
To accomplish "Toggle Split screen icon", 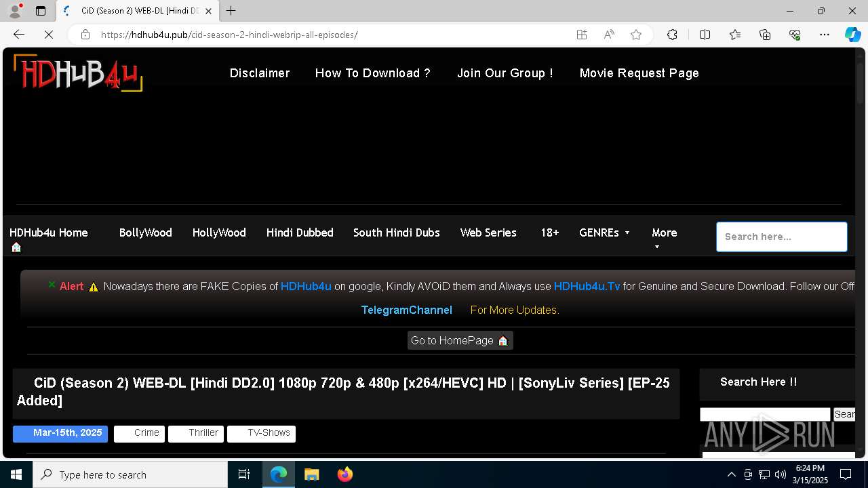I will [705, 35].
